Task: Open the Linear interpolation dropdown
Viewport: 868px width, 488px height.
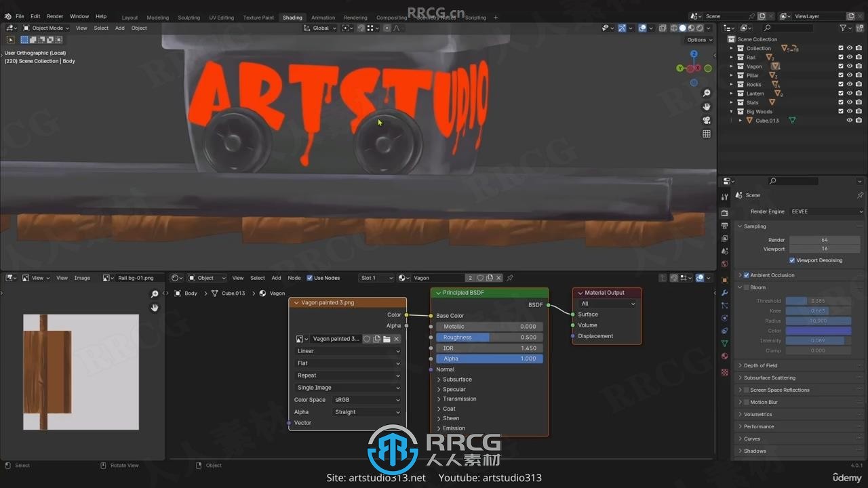Action: 349,351
